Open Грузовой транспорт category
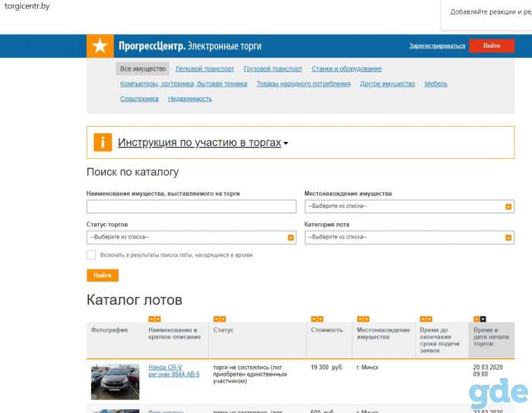This screenshot has height=413, width=532. pyautogui.click(x=273, y=69)
